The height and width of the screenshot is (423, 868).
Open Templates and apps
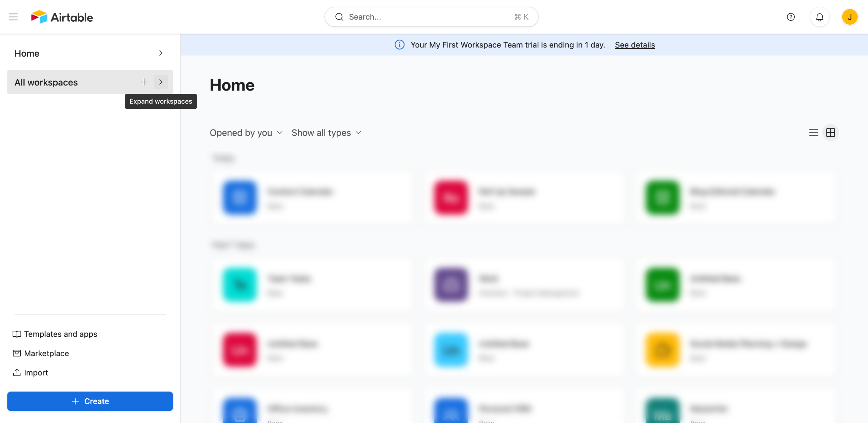coord(55,334)
